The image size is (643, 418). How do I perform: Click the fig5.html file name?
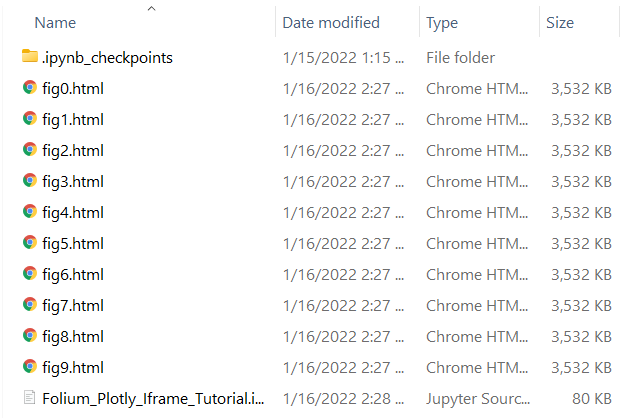tap(73, 243)
